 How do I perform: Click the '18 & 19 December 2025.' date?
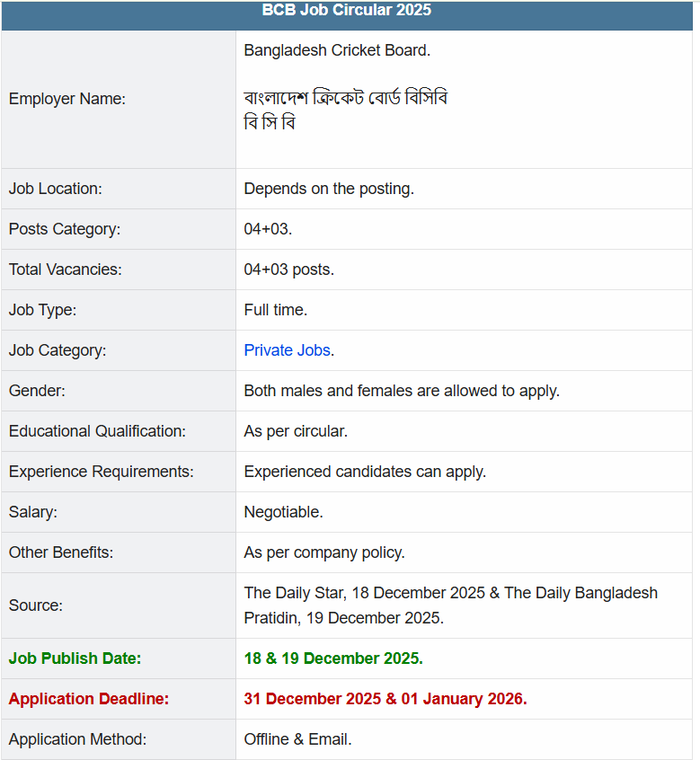[333, 658]
